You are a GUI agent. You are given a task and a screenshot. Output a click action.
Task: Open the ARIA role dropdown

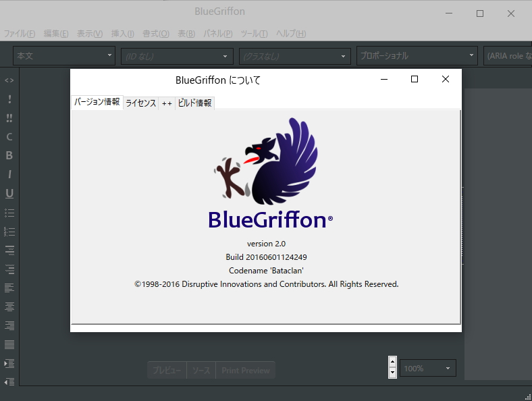point(508,55)
